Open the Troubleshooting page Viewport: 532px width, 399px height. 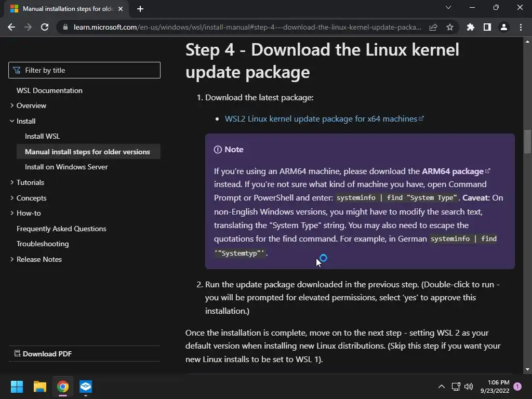(43, 244)
